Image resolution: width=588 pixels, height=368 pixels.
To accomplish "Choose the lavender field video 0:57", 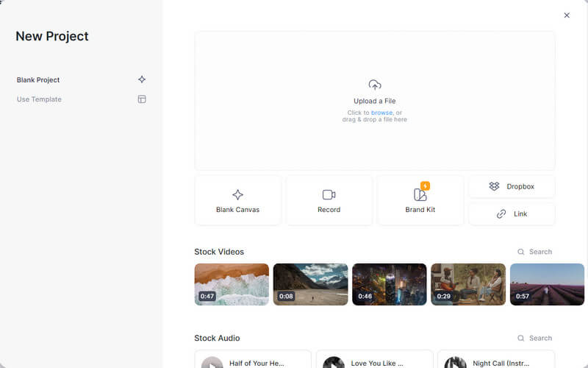I will (546, 284).
